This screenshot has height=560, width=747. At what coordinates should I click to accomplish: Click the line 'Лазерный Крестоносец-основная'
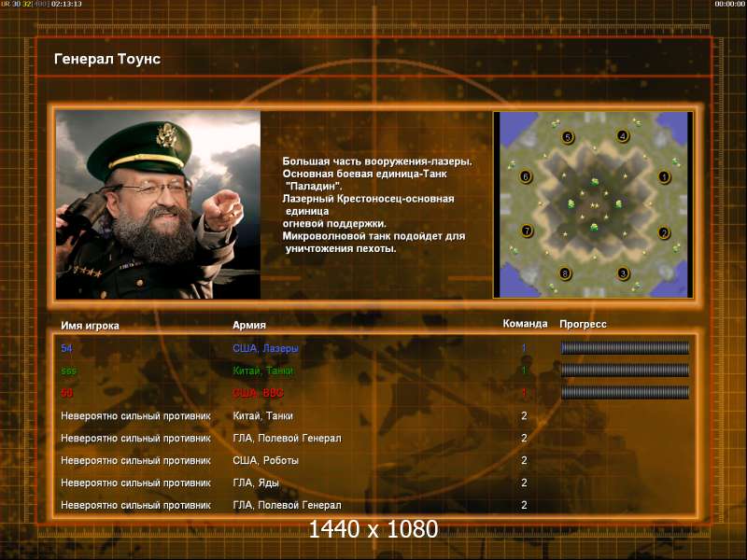pos(368,199)
